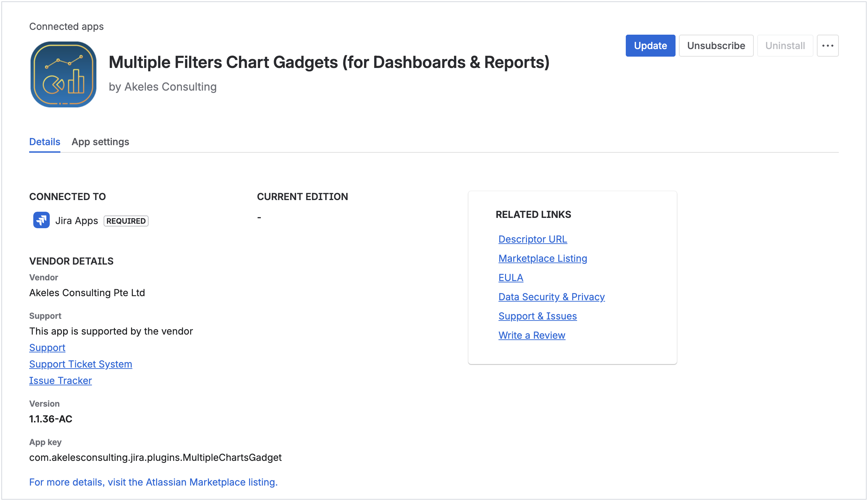The image size is (868, 501).
Task: Click the REQUIRED badge next to Jira Apps
Action: pyautogui.click(x=126, y=221)
